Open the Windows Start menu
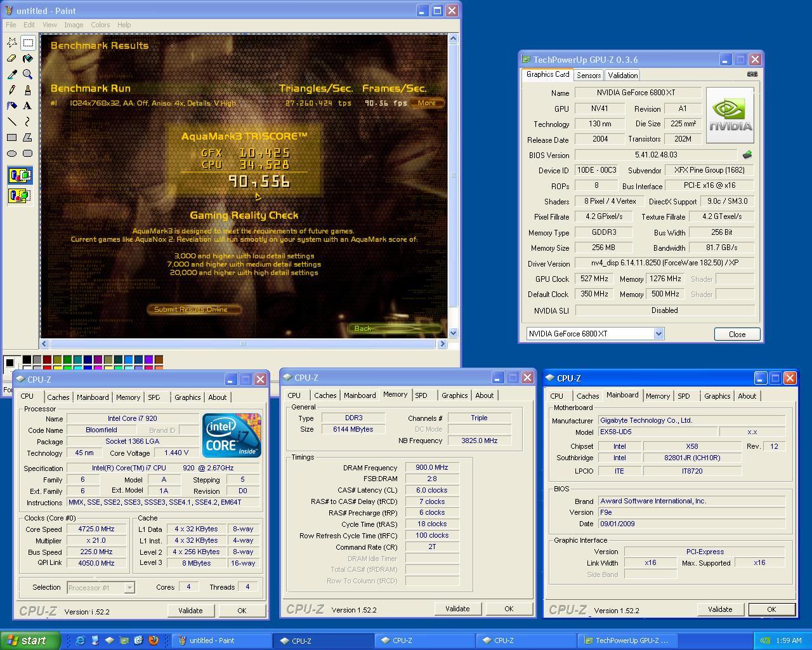812x650 pixels. [x=30, y=640]
